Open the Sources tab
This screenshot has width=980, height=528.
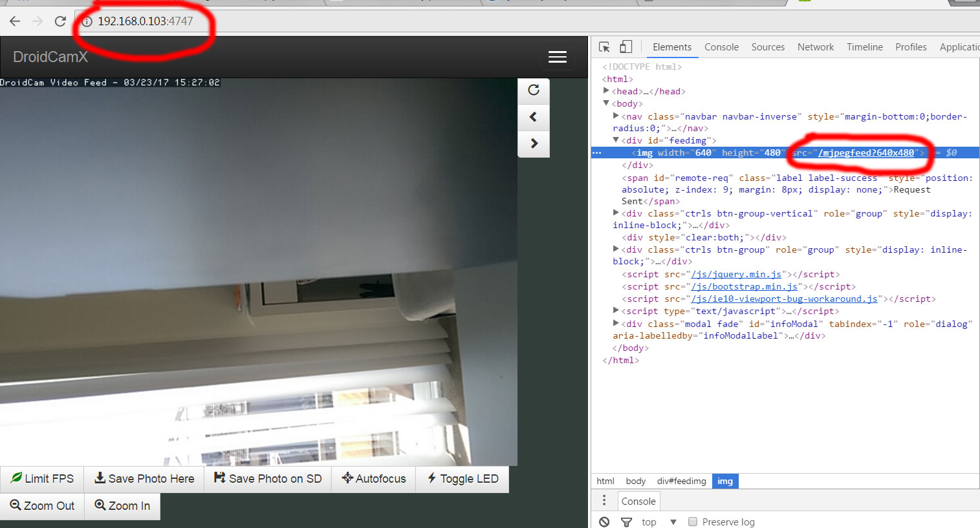768,47
